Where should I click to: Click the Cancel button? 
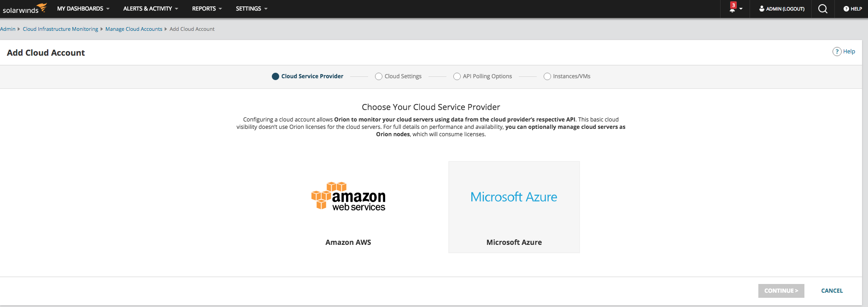click(832, 291)
